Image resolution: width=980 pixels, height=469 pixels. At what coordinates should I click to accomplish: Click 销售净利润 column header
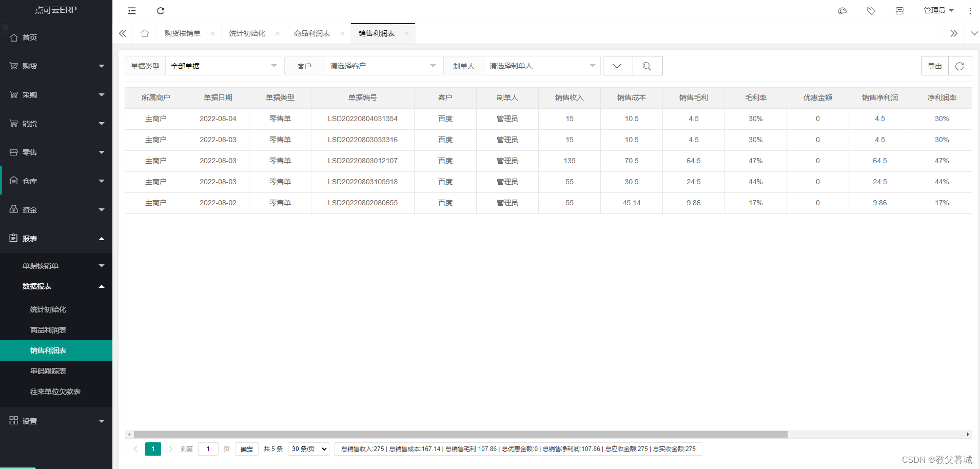[x=880, y=97]
